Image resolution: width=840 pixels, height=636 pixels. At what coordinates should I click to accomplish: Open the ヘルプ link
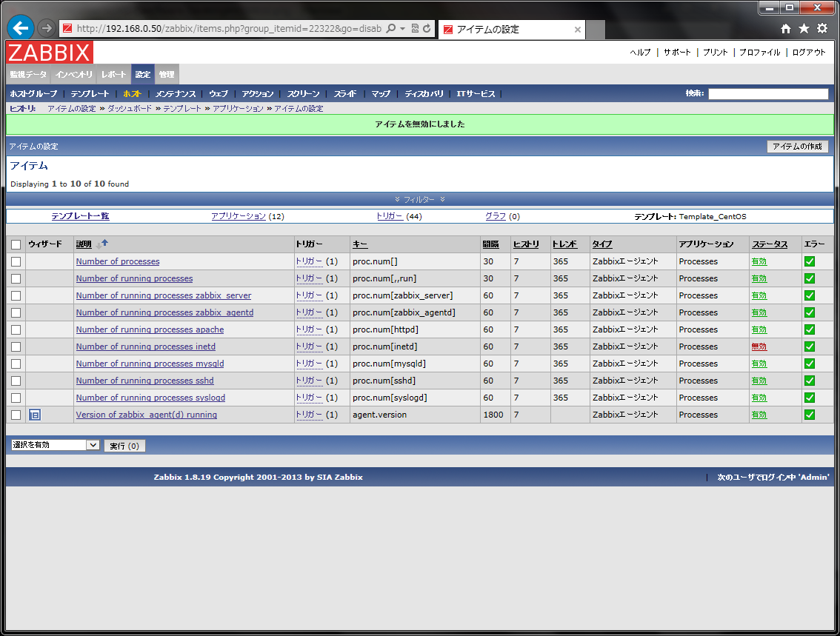[640, 52]
